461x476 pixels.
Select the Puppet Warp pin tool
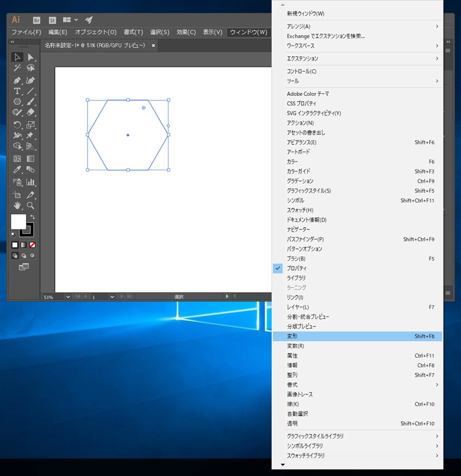point(31,135)
